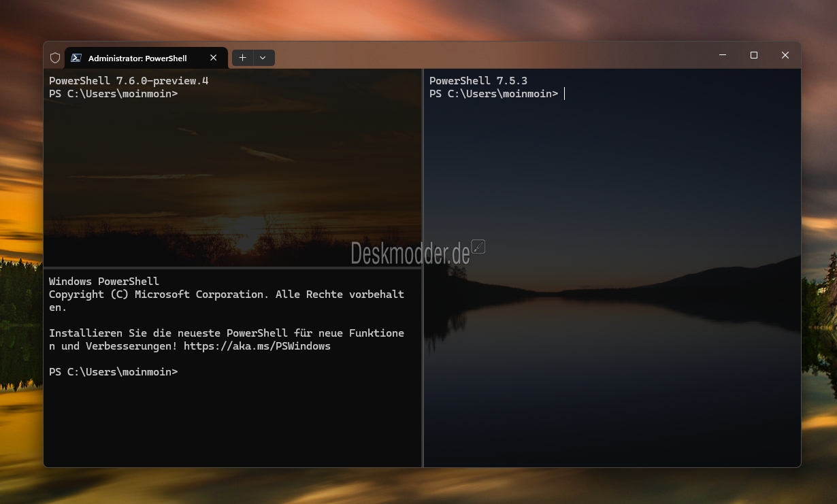Click the "Windows PowerShell" header text
Screen dimensions: 837x504
(104, 282)
